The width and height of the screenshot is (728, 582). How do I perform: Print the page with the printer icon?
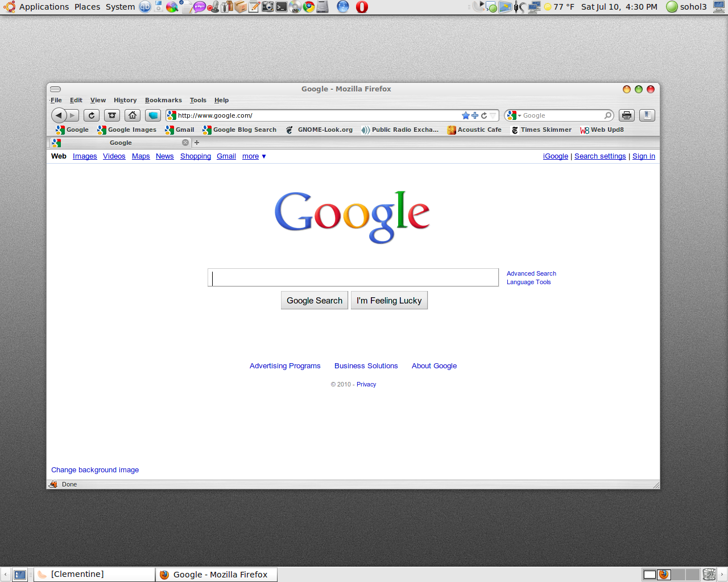(x=627, y=115)
